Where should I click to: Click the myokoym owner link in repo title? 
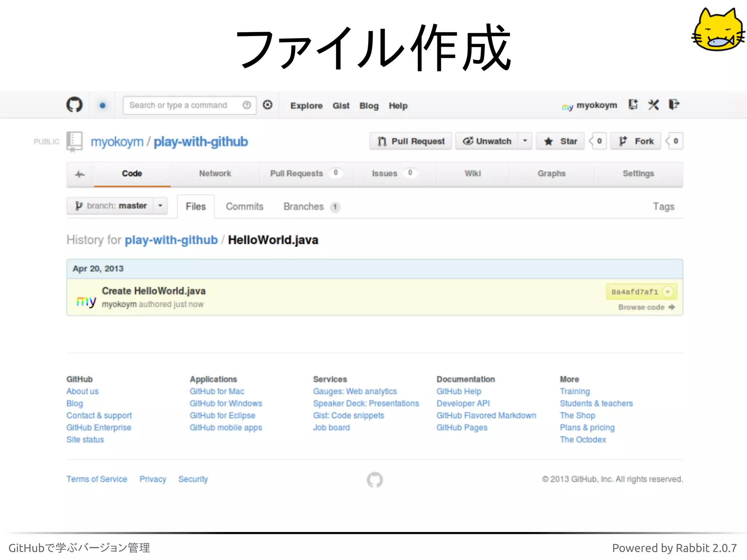[x=117, y=142]
